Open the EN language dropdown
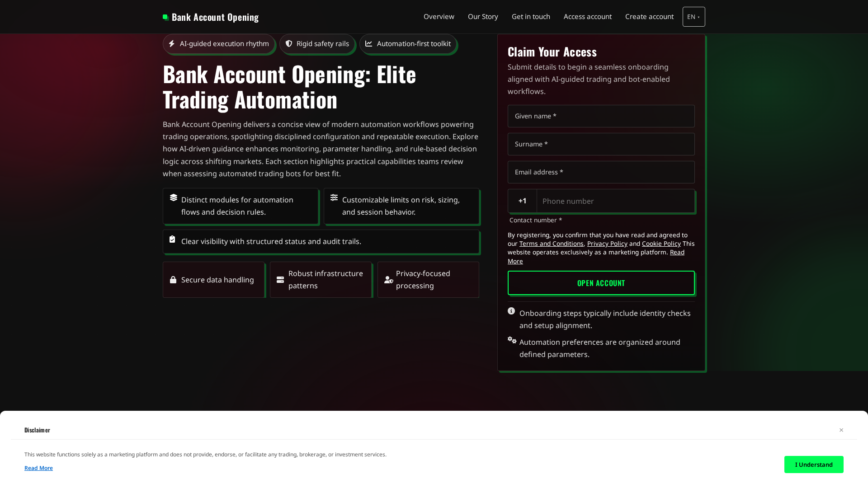The width and height of the screenshot is (868, 488). pyautogui.click(x=694, y=17)
